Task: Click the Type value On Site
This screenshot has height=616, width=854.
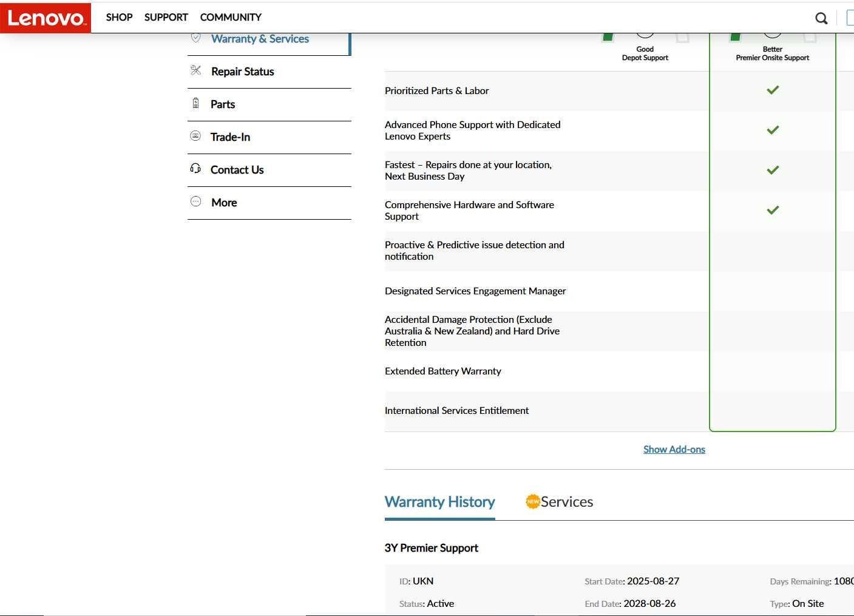Action: pos(808,603)
